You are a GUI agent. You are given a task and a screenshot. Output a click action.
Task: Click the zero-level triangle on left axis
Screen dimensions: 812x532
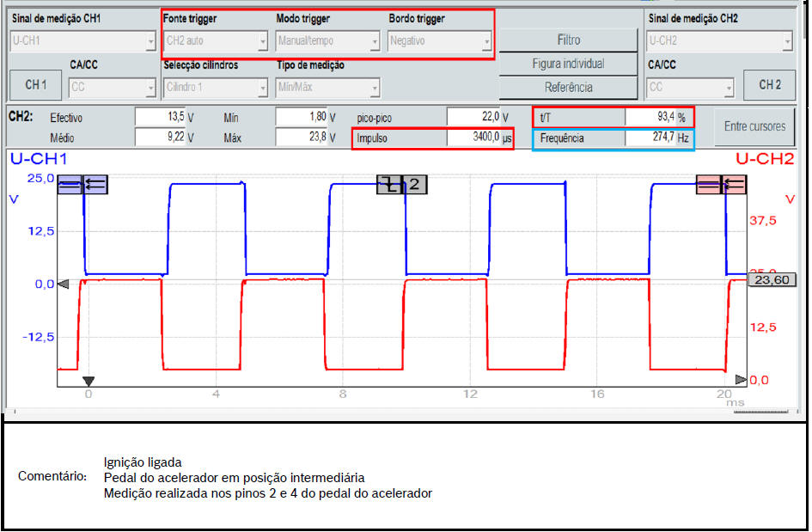pos(63,284)
